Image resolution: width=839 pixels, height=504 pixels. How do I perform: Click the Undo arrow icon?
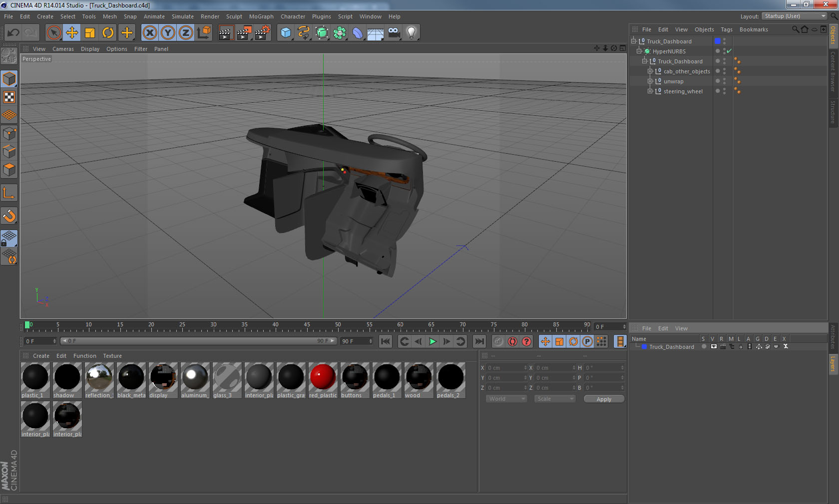click(13, 33)
